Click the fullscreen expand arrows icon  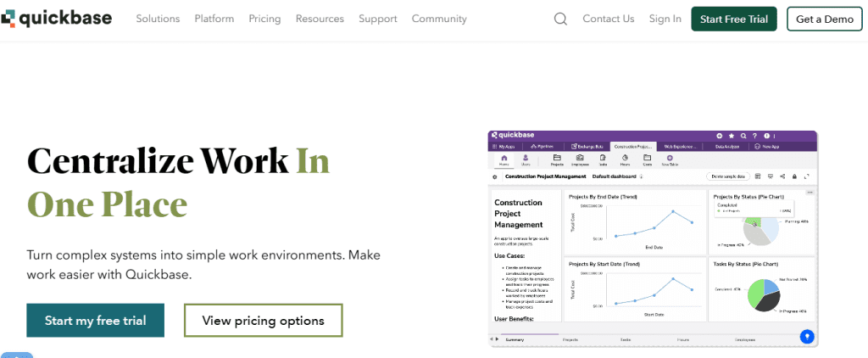coord(807,176)
